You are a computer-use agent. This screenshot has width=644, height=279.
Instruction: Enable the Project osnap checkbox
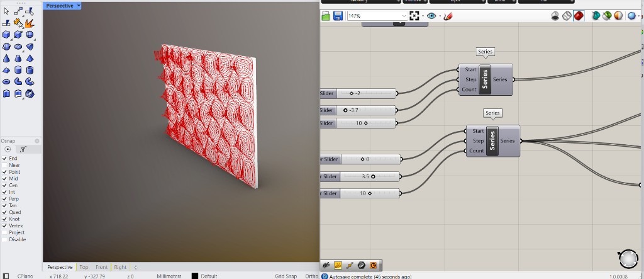4,232
